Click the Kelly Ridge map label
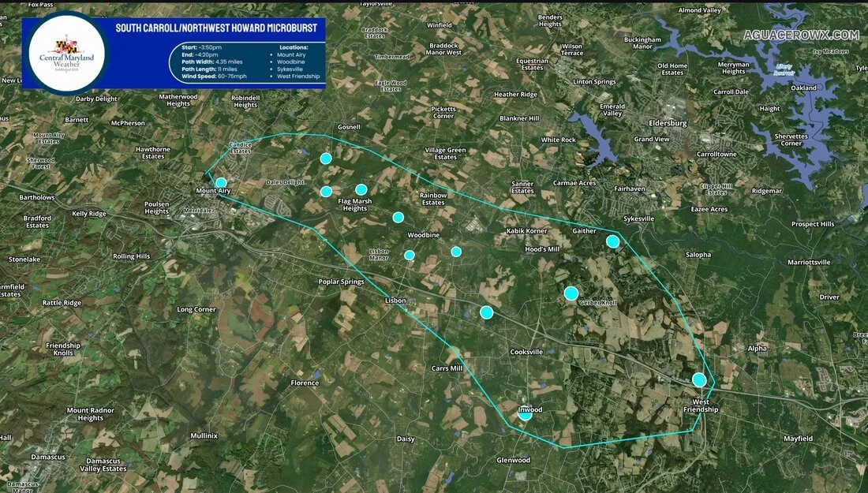The image size is (868, 493). (x=88, y=214)
